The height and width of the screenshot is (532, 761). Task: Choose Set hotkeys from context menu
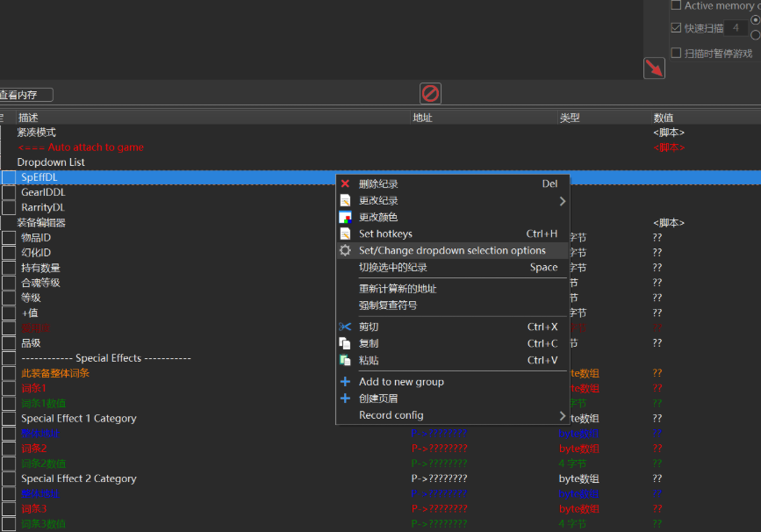pos(385,234)
